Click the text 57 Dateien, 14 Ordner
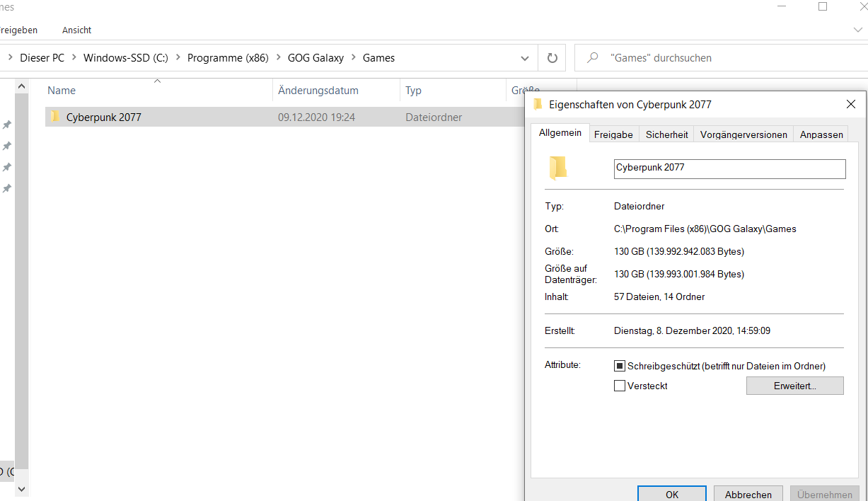The image size is (868, 501). pos(659,296)
